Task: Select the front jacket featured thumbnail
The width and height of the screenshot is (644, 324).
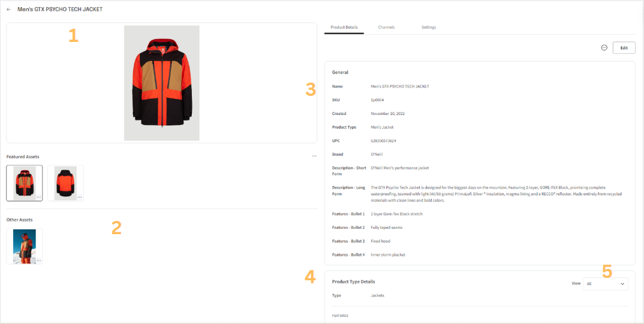Action: pos(25,183)
